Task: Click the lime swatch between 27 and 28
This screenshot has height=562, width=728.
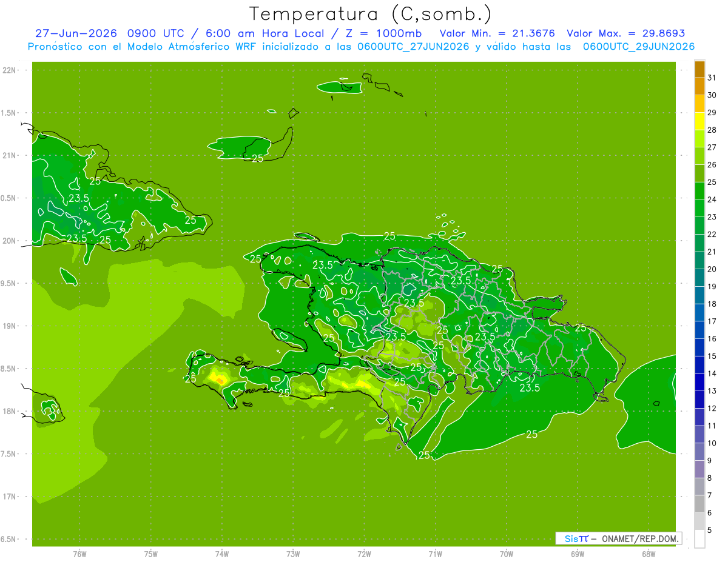Action: (699, 138)
